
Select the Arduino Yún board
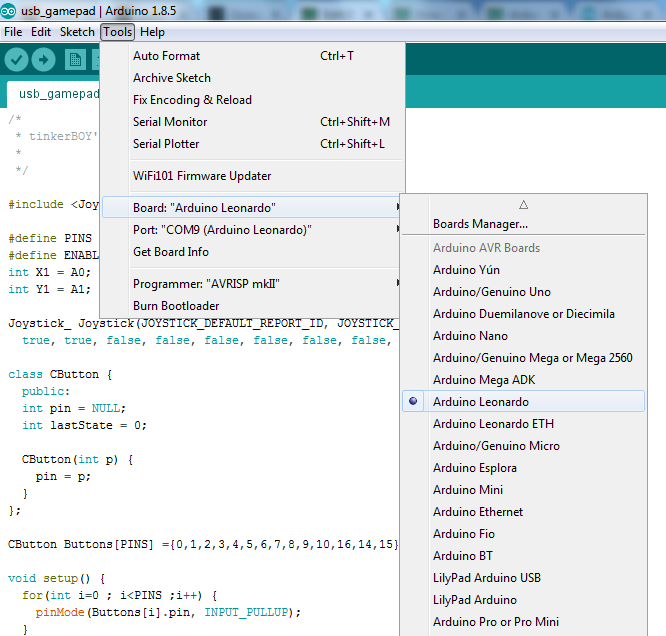point(523,270)
